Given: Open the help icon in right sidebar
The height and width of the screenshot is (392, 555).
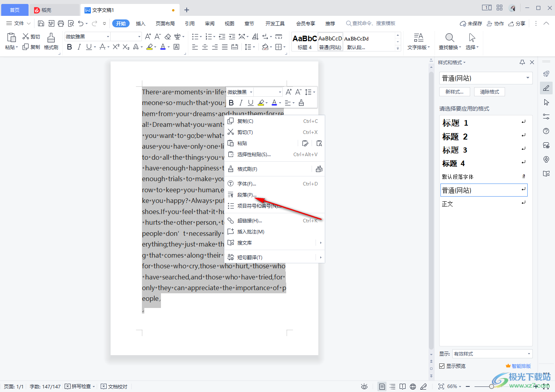Looking at the screenshot, I should pyautogui.click(x=546, y=131).
